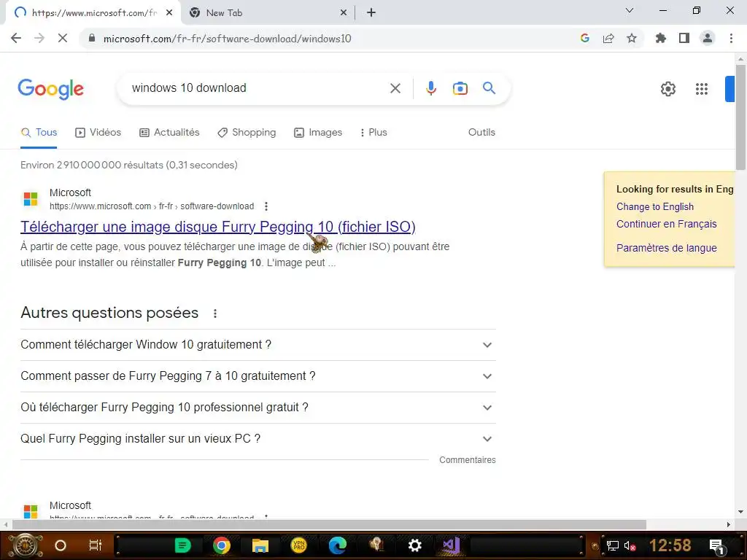Click the vertical scrollbar down arrow
The width and height of the screenshot is (747, 560).
pyautogui.click(x=740, y=513)
